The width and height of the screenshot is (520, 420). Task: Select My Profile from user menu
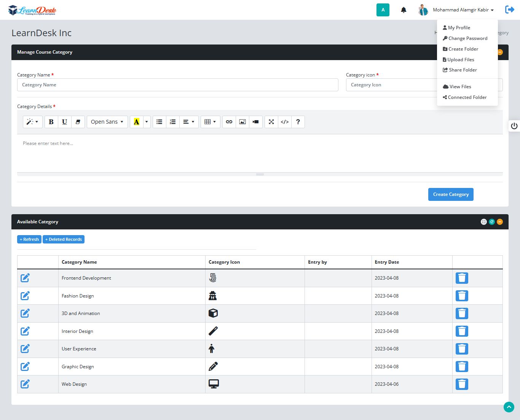(x=459, y=28)
